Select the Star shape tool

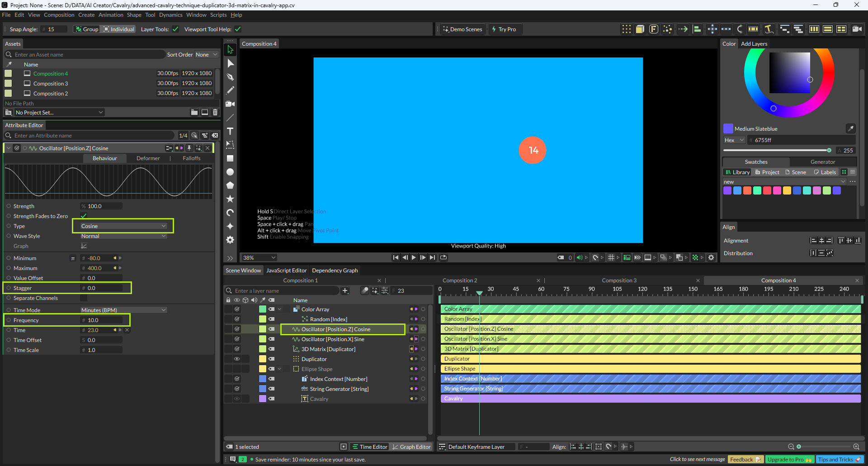pyautogui.click(x=230, y=199)
